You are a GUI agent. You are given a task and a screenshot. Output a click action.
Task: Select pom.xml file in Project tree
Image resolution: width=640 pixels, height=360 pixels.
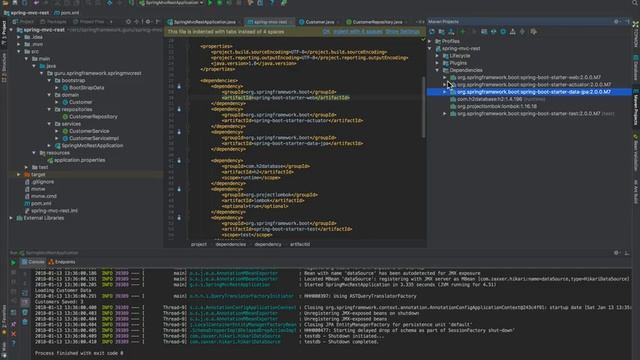coord(41,204)
